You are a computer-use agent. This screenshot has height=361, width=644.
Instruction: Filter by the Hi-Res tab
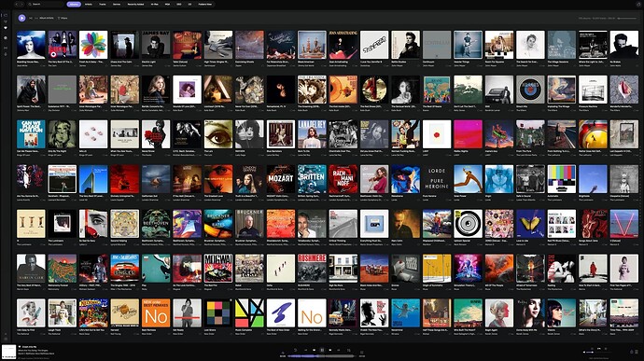(x=154, y=4)
